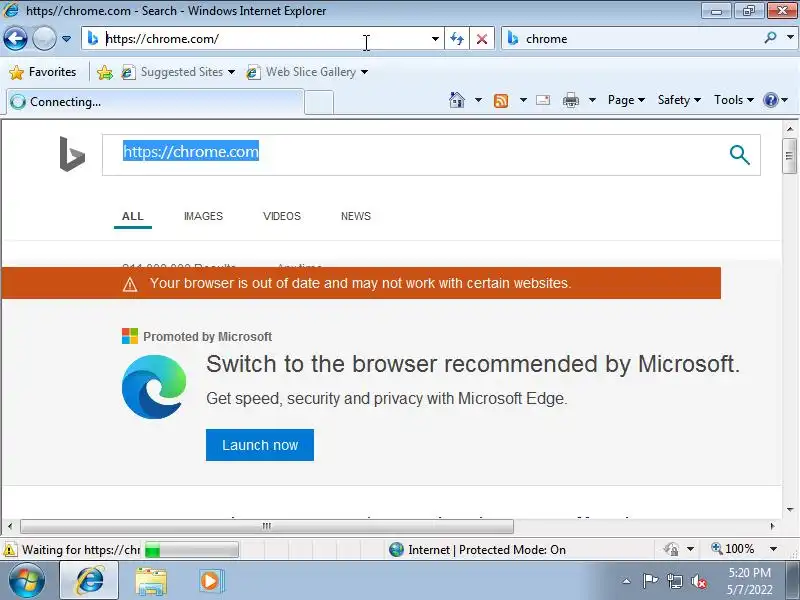Click the Bing logo on the page
This screenshot has height=600, width=800.
[x=72, y=154]
